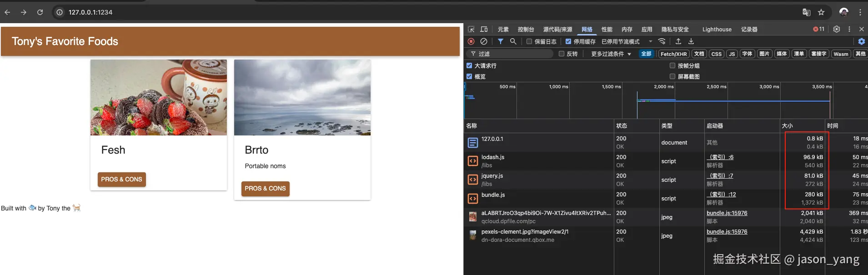The image size is (868, 275).
Task: Click PROS & CONS on Fesh card
Action: click(121, 180)
